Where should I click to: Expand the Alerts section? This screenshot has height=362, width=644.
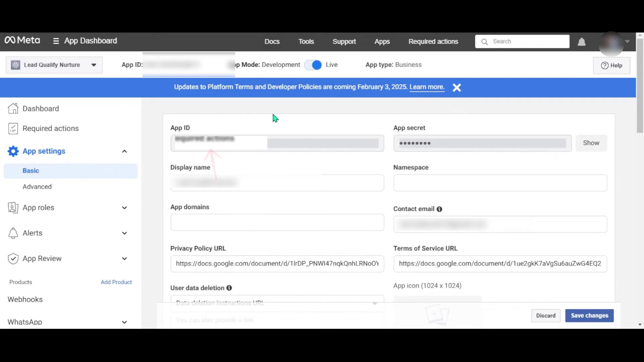click(x=124, y=233)
